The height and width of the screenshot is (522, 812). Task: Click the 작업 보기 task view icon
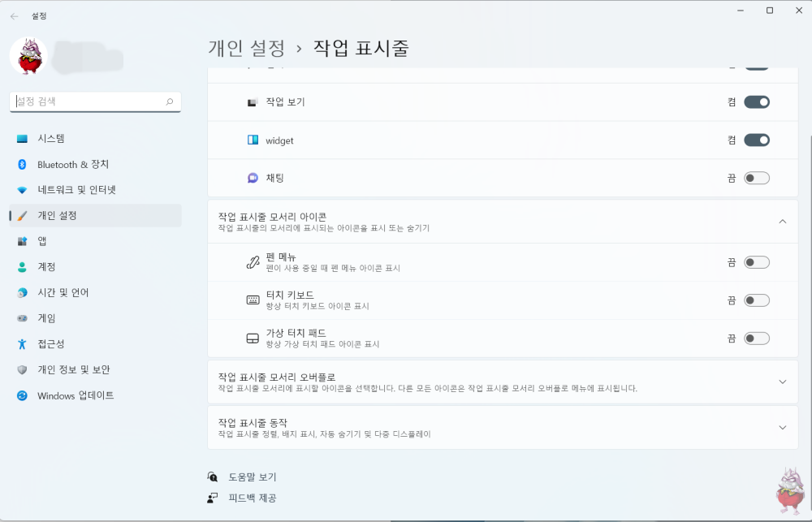click(253, 102)
